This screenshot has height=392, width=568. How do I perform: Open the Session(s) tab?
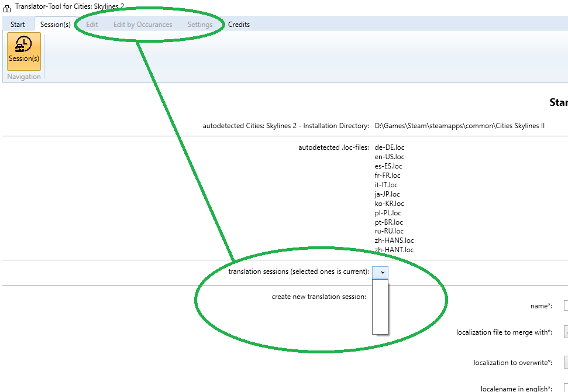(54, 24)
